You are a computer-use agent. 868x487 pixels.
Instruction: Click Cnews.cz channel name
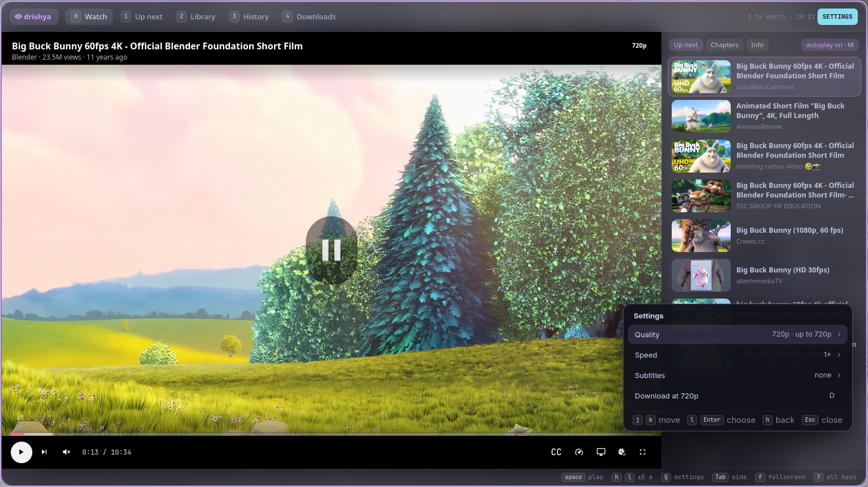coord(750,241)
